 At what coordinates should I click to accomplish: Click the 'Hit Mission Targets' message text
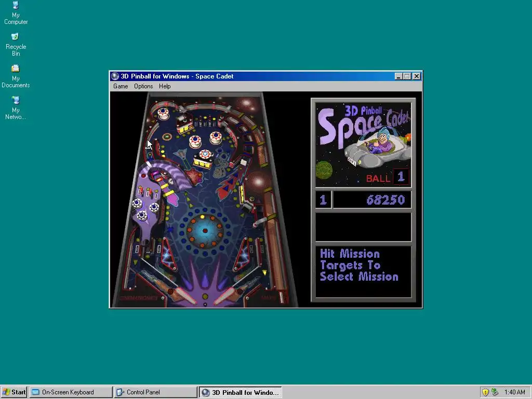pyautogui.click(x=359, y=265)
